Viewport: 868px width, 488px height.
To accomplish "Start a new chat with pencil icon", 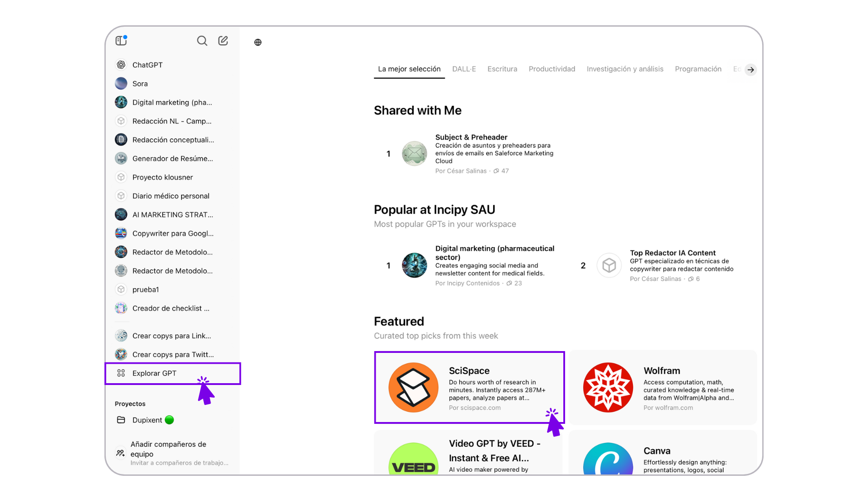I will (223, 41).
